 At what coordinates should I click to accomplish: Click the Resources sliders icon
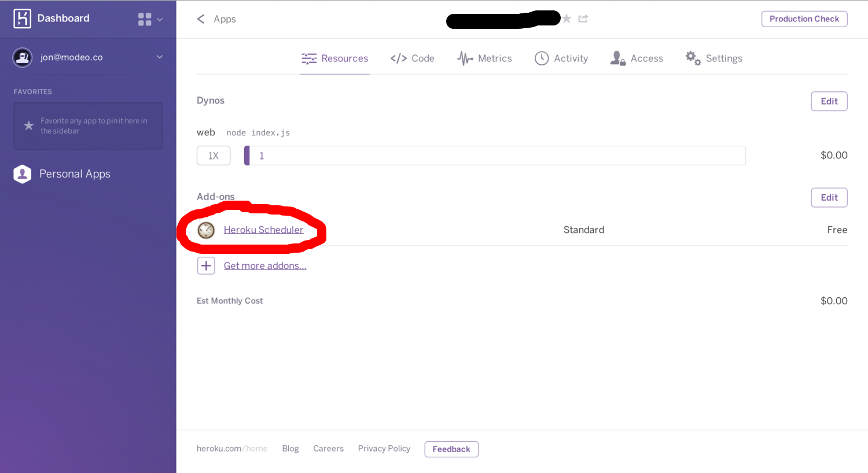click(309, 58)
